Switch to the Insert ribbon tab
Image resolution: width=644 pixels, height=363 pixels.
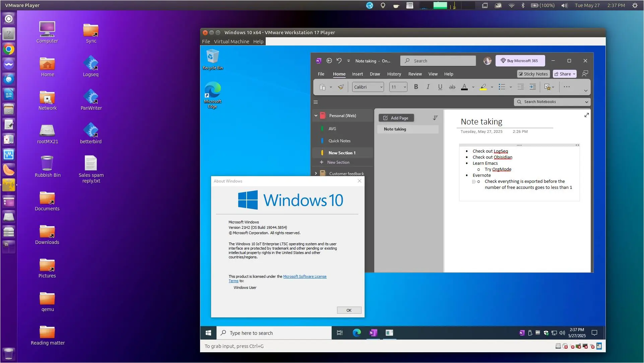tap(357, 74)
